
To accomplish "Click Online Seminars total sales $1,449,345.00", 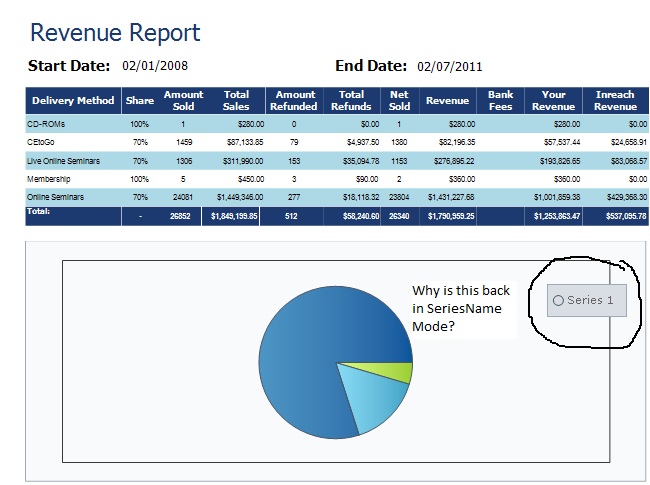I will (x=240, y=197).
